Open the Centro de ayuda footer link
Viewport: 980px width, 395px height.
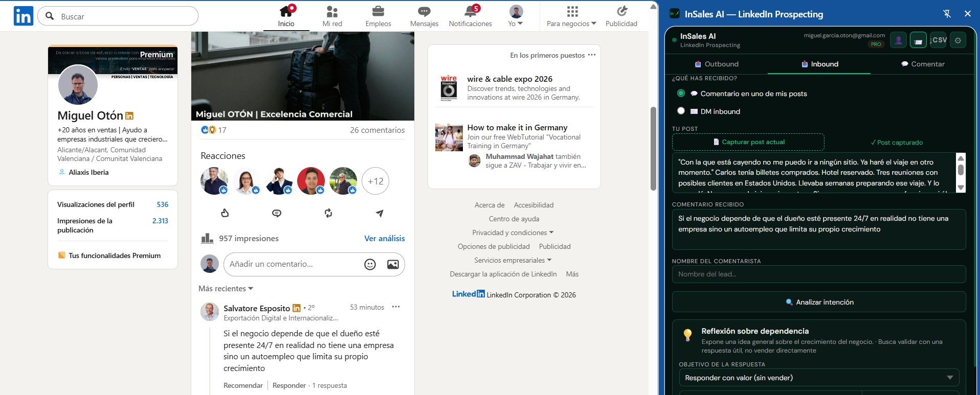tap(514, 219)
